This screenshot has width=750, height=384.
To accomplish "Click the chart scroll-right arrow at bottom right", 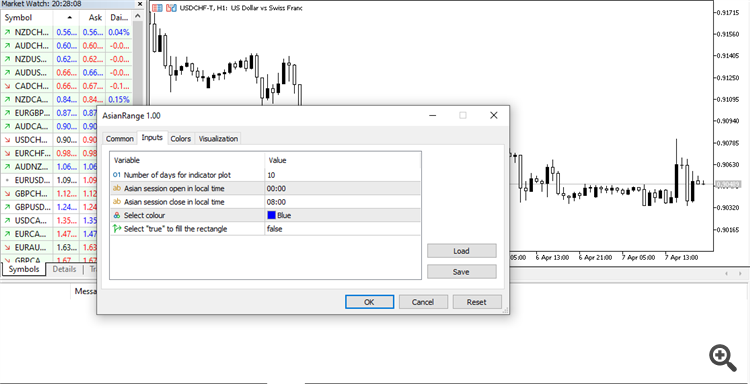I will tap(739, 274).
